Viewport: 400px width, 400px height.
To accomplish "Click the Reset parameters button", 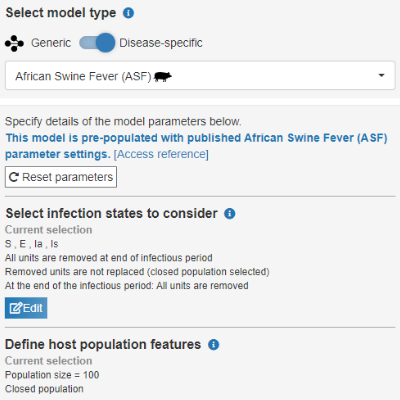I will coord(61,177).
